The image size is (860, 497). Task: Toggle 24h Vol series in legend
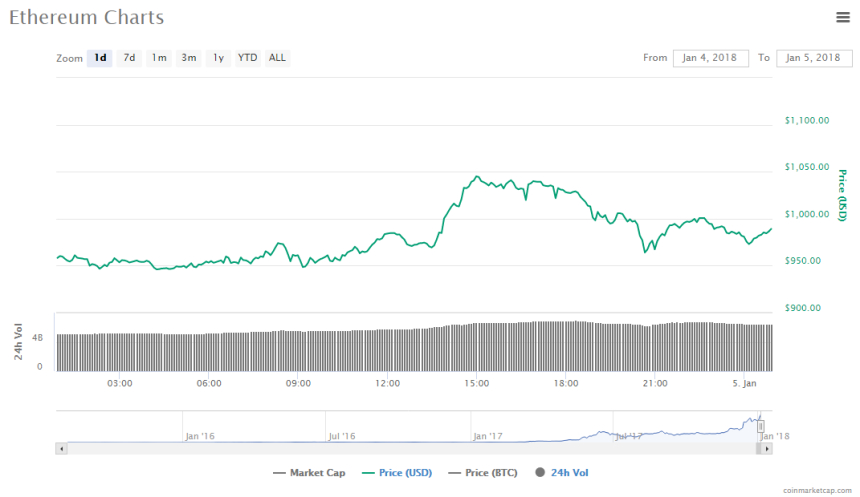point(562,473)
